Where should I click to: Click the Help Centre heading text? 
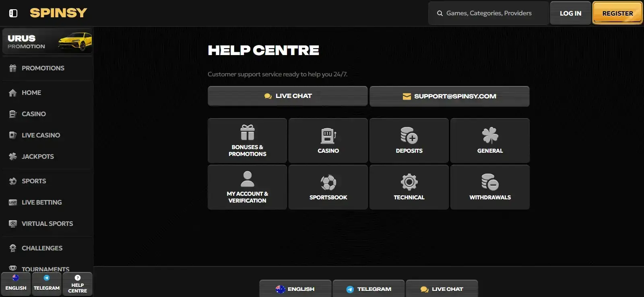tap(264, 50)
